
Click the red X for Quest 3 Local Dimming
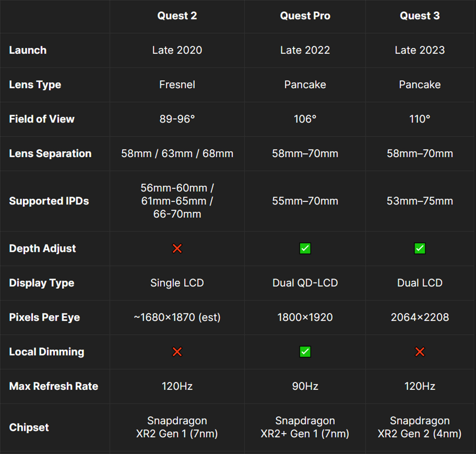(420, 352)
